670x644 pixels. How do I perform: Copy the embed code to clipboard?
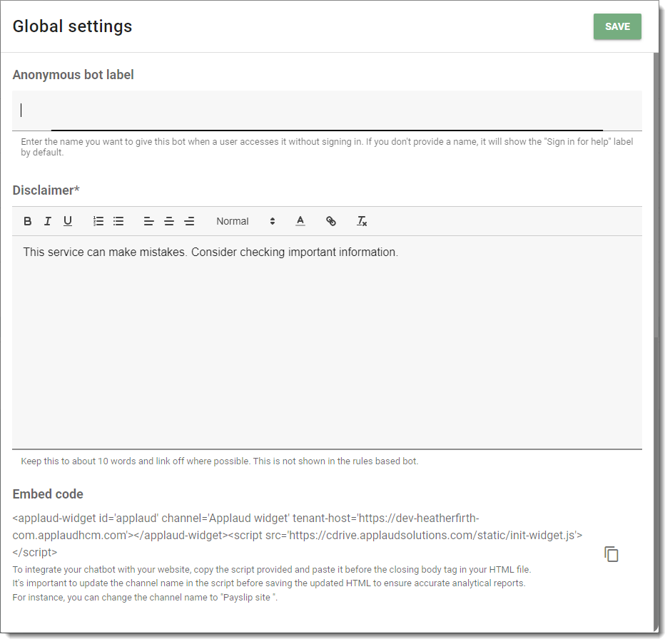click(x=611, y=554)
